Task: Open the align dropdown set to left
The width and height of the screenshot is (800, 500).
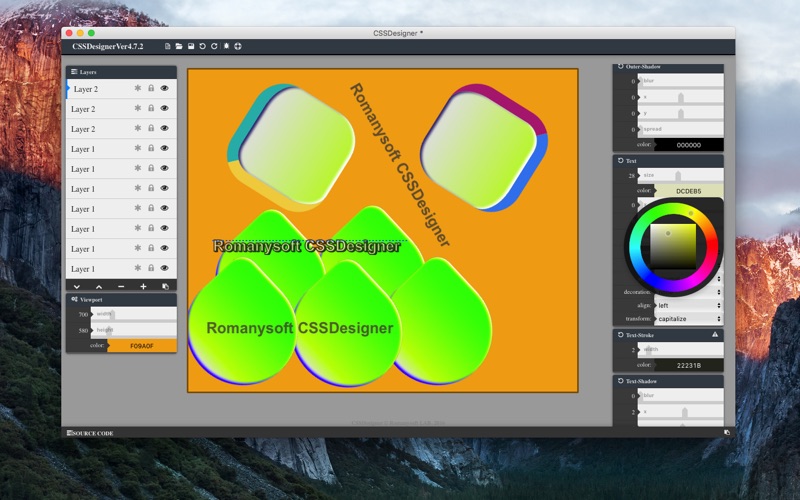Action: point(688,306)
